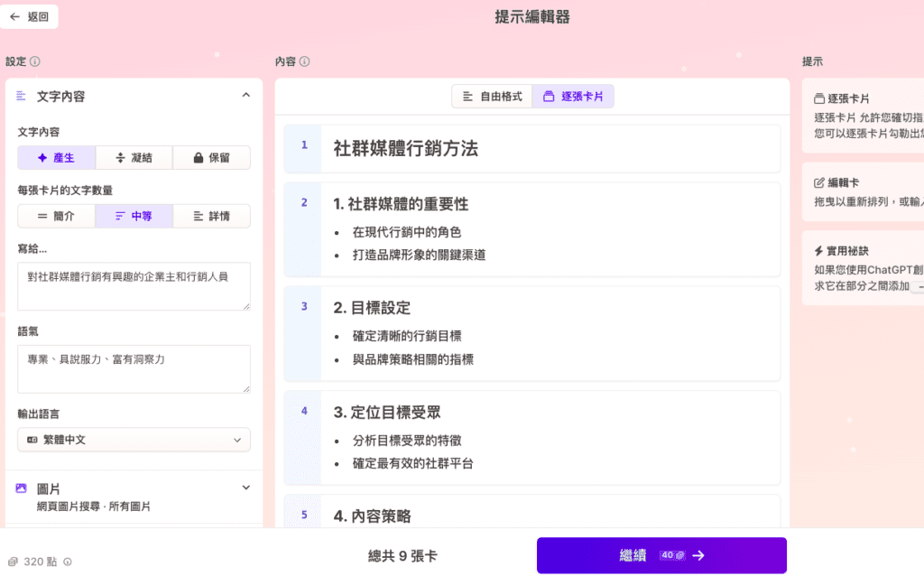Choose 詳情 text amount per card
The width and height of the screenshot is (924, 576).
pyautogui.click(x=211, y=216)
